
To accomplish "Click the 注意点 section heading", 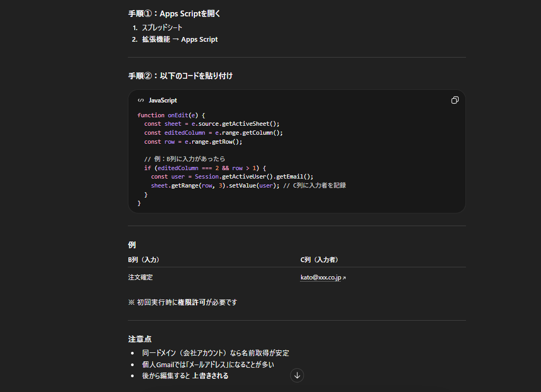I will point(140,339).
